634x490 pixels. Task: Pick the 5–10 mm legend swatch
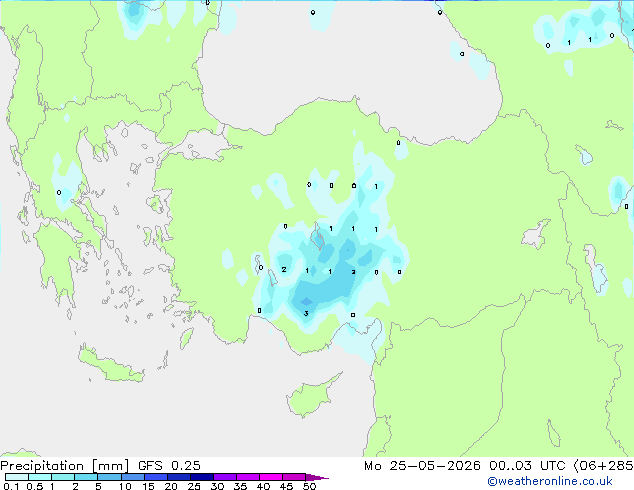pyautogui.click(x=110, y=477)
